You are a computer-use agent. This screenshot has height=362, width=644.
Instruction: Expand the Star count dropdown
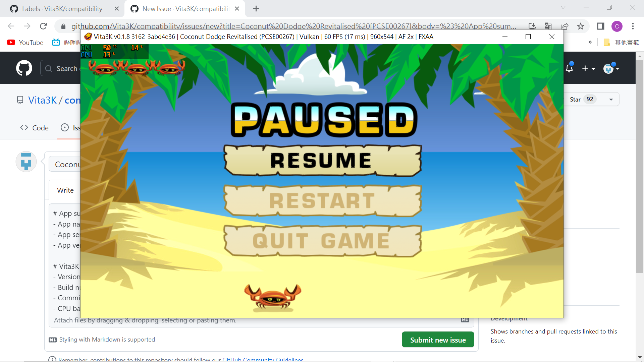pos(611,99)
